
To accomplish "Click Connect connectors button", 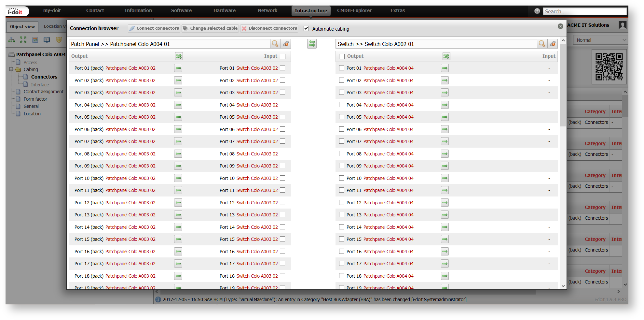I will tap(154, 28).
